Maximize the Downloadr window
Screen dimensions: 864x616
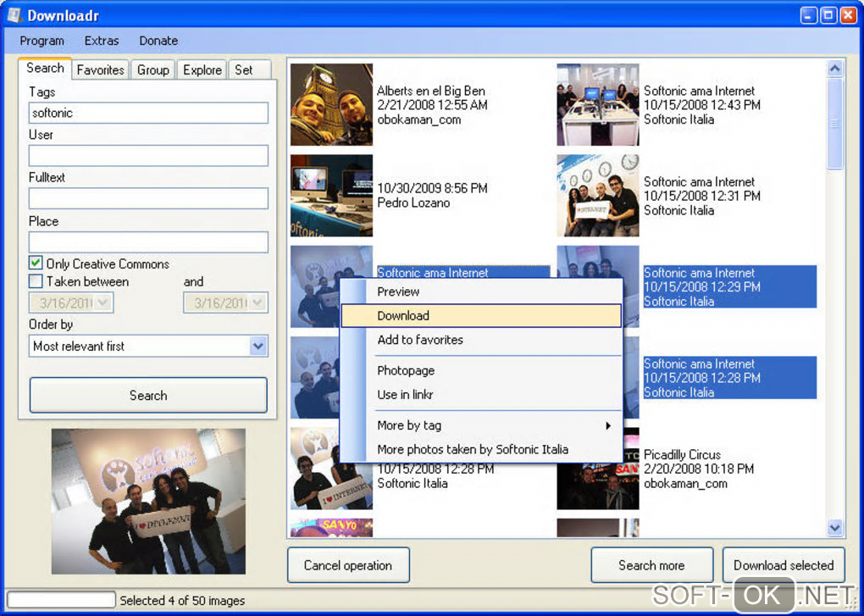[x=828, y=15]
